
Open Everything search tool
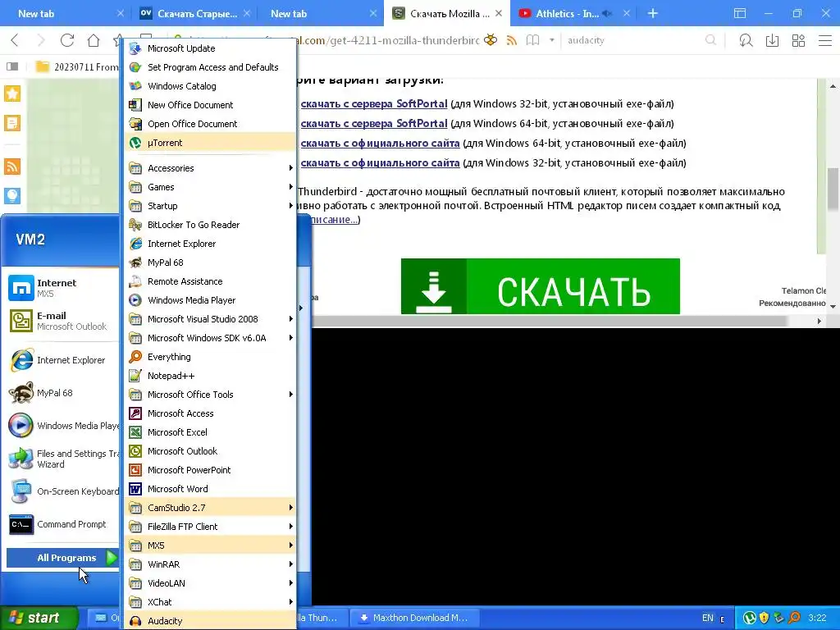click(210, 357)
